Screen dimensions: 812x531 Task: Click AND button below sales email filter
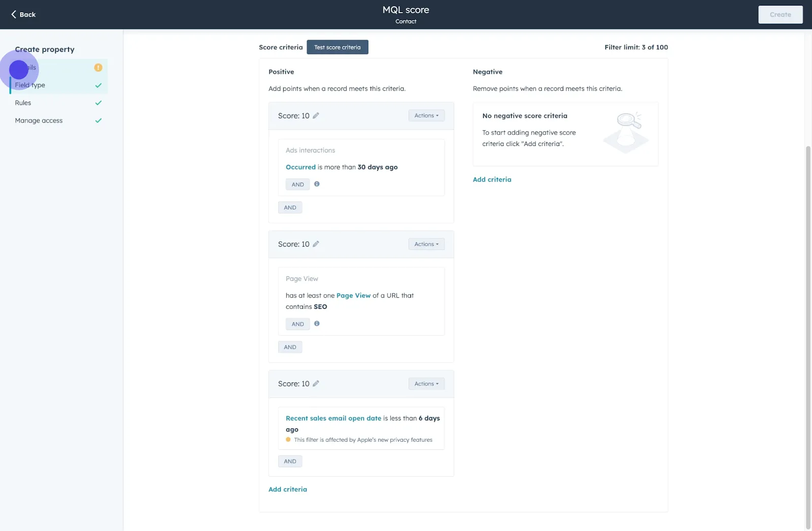click(290, 462)
